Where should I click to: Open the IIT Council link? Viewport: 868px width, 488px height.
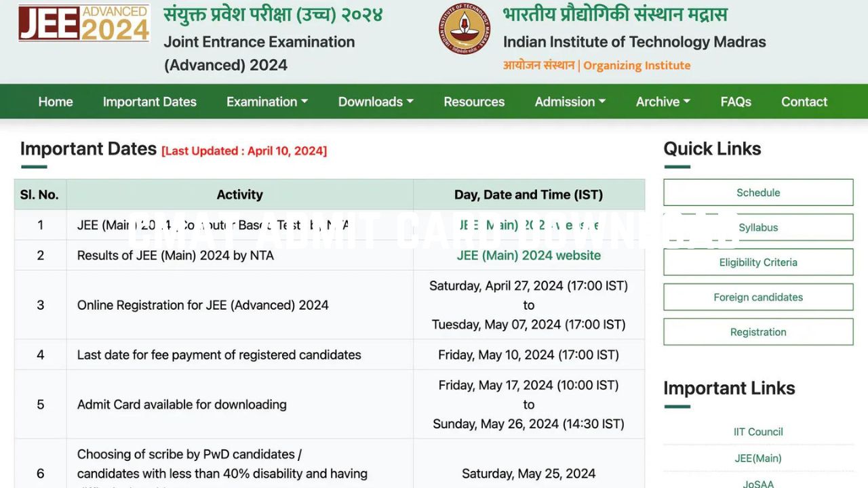[x=758, y=432]
